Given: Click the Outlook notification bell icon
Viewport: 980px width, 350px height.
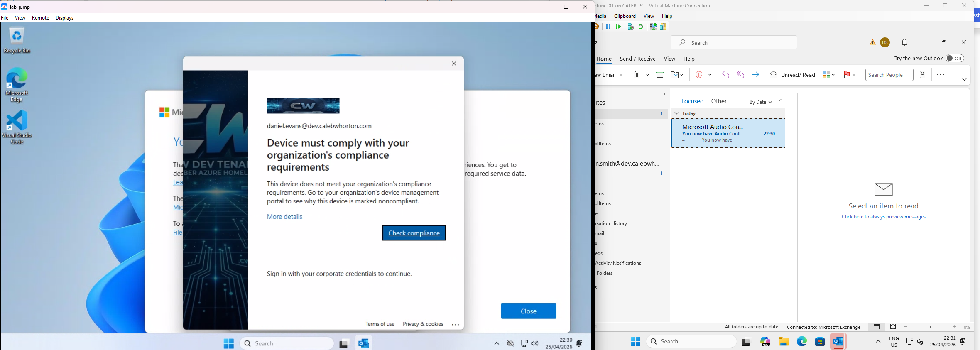Looking at the screenshot, I should [x=904, y=42].
